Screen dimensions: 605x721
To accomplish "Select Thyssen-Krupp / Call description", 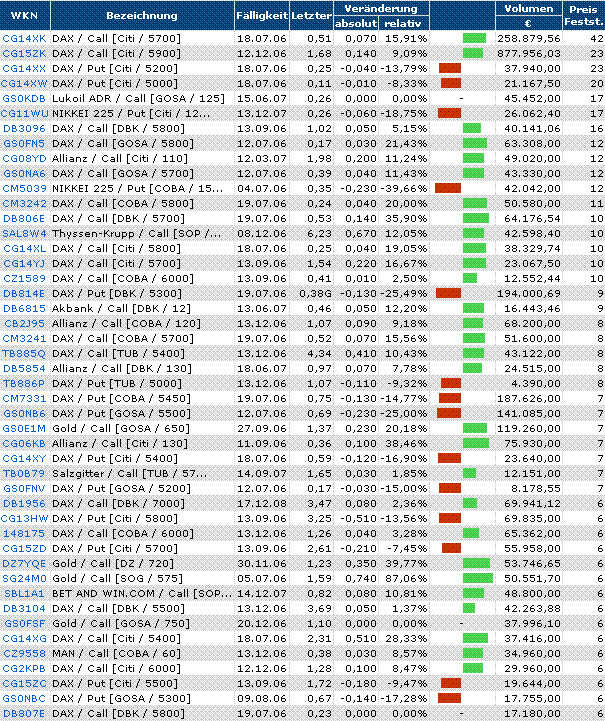I will (137, 234).
